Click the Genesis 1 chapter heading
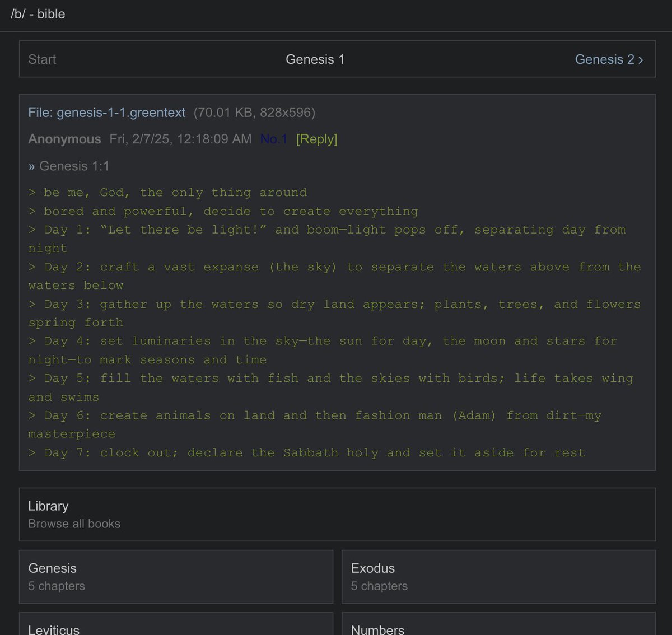 [x=315, y=59]
